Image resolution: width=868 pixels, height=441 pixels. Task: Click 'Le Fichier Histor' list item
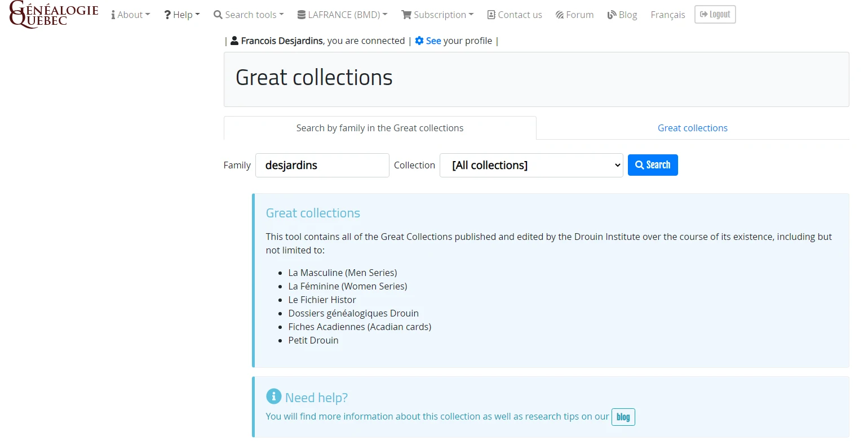[322, 300]
